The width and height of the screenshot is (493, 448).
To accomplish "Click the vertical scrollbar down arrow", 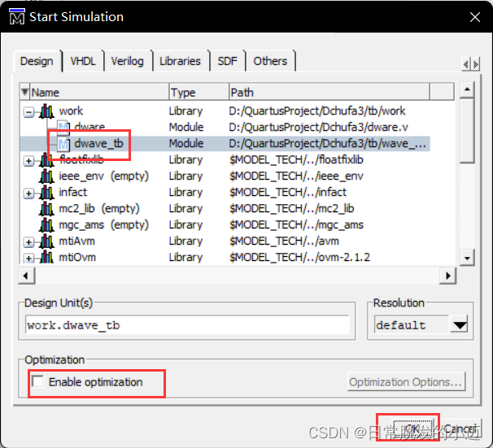I will click(467, 258).
